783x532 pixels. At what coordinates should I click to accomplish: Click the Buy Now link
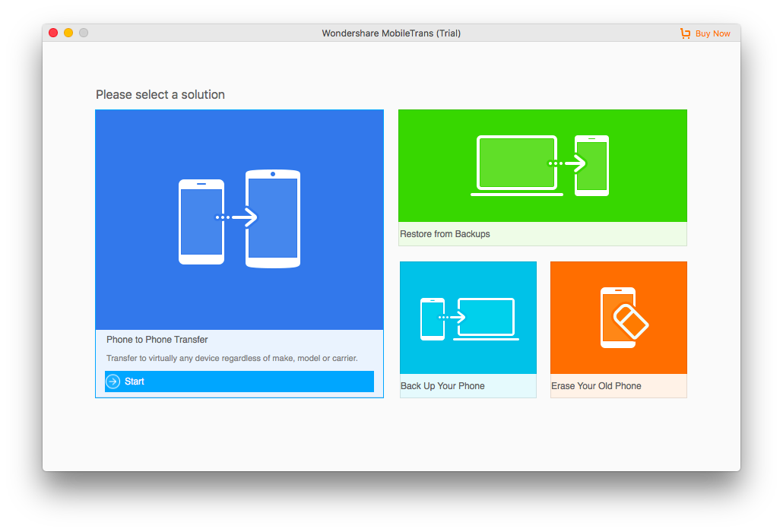(712, 33)
